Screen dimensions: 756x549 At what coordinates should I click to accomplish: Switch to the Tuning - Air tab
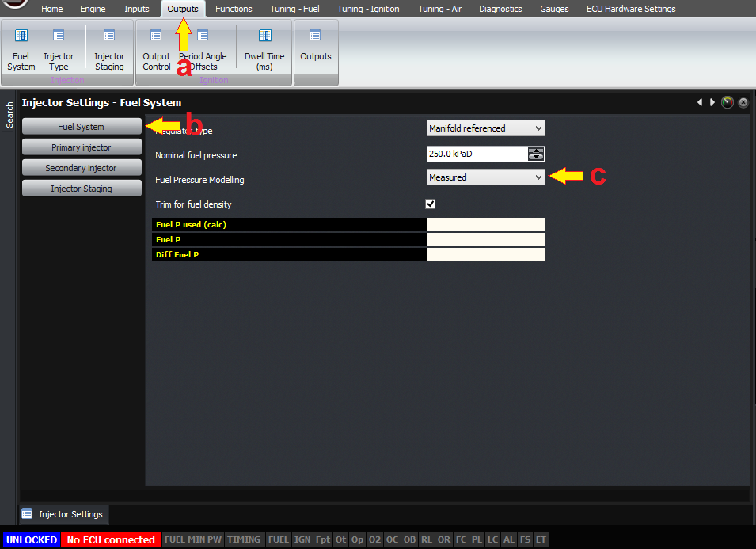(439, 9)
